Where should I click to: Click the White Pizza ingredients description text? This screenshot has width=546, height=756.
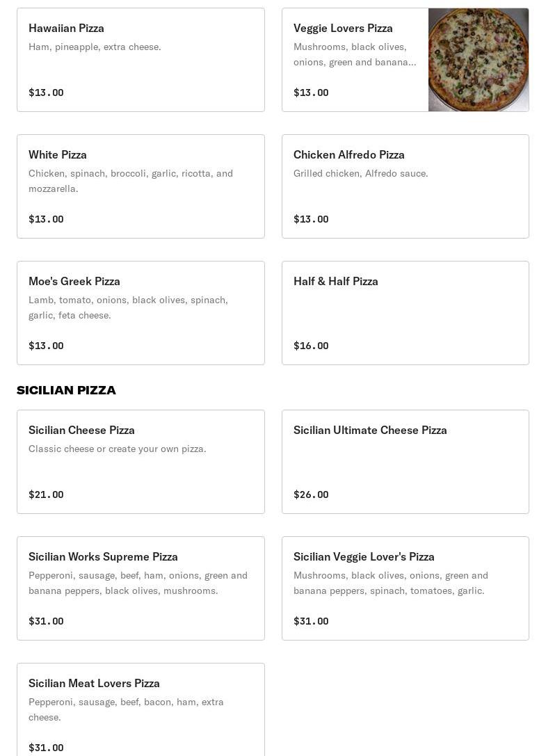[x=131, y=181]
